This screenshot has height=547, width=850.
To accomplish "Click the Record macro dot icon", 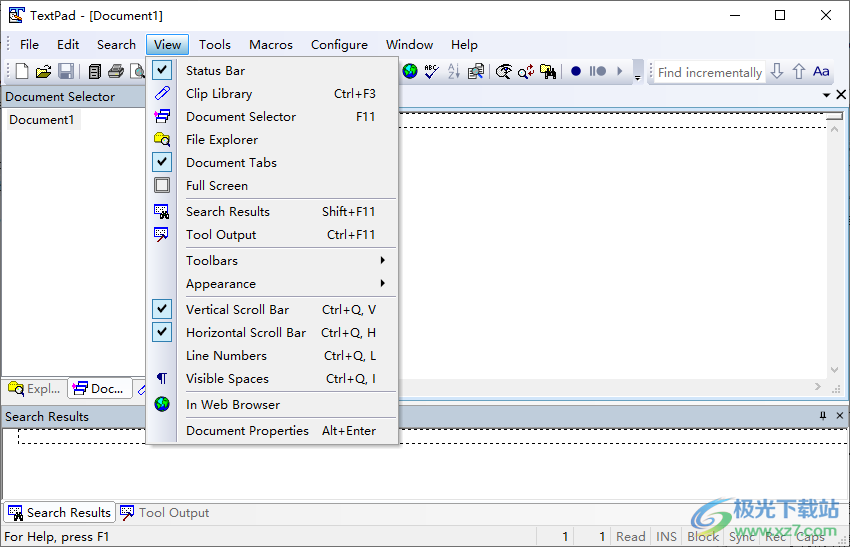I will [576, 71].
